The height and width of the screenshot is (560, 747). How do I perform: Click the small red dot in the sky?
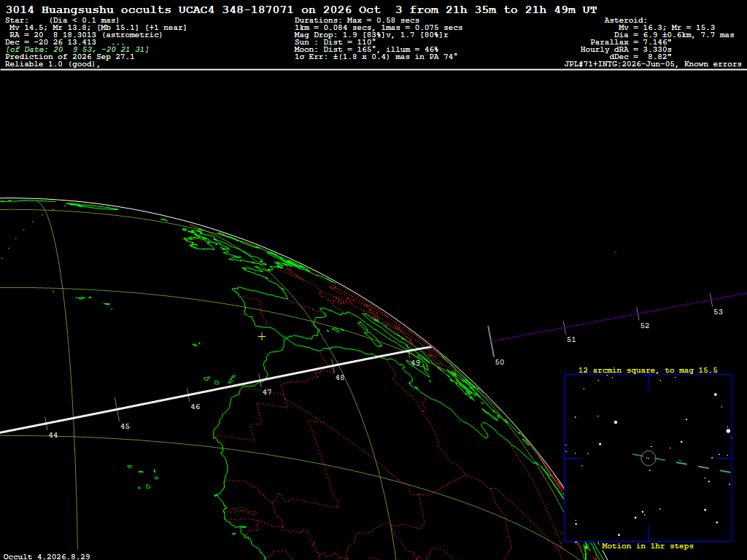click(x=614, y=252)
